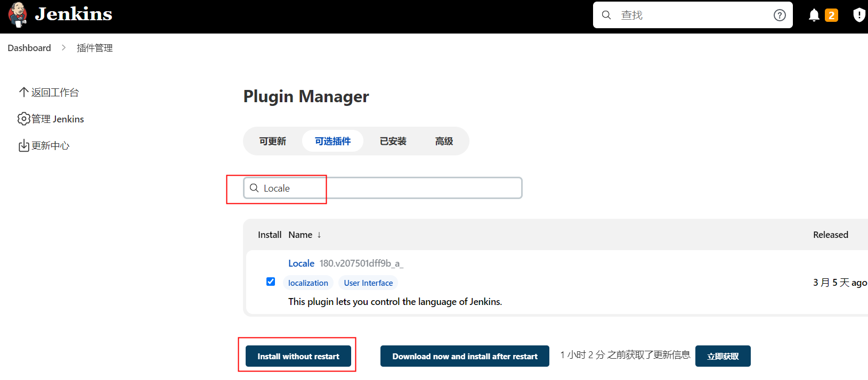Click the search help question mark icon
This screenshot has height=380, width=868.
tap(780, 15)
